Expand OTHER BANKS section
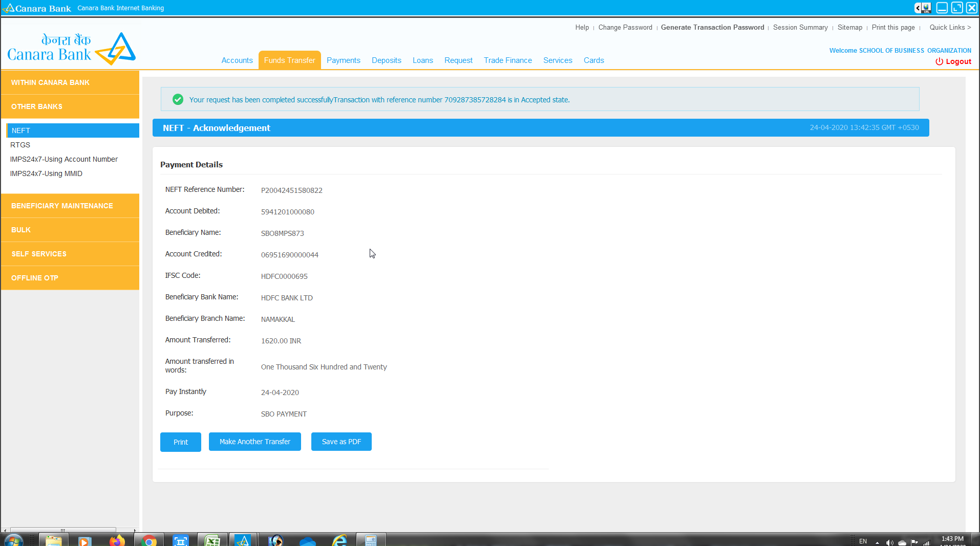 tap(70, 106)
